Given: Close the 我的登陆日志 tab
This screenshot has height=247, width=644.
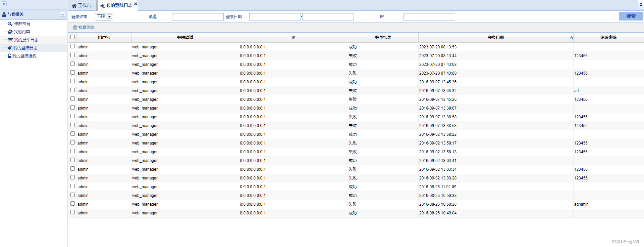Looking at the screenshot, I should click(x=136, y=4).
